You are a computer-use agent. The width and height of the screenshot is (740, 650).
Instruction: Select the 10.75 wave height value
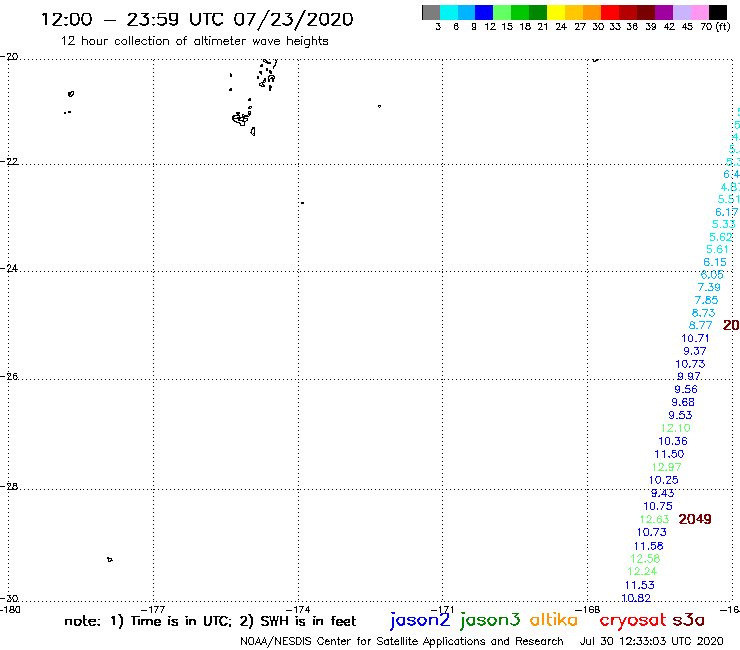coord(658,506)
